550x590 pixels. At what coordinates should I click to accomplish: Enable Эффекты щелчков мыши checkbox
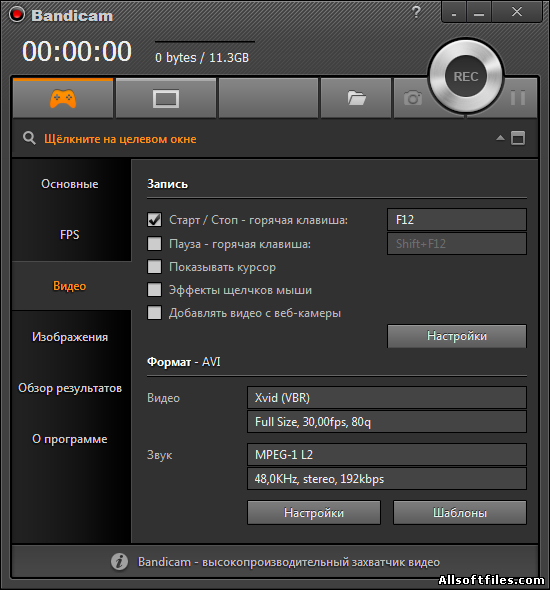pyautogui.click(x=154, y=290)
